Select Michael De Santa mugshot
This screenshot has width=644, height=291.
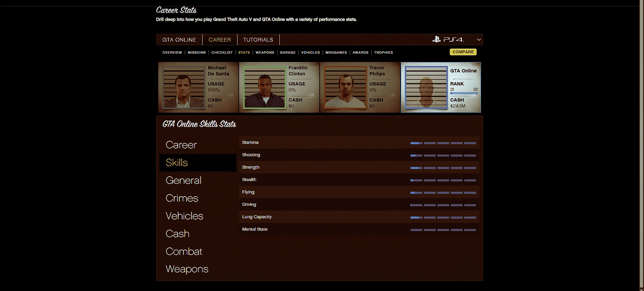[x=184, y=88]
